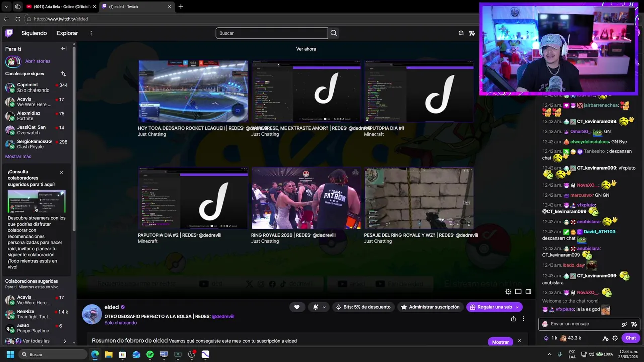Close the Aria Bela YouTube tab
Viewport: 644px width, 362px height.
(93, 7)
